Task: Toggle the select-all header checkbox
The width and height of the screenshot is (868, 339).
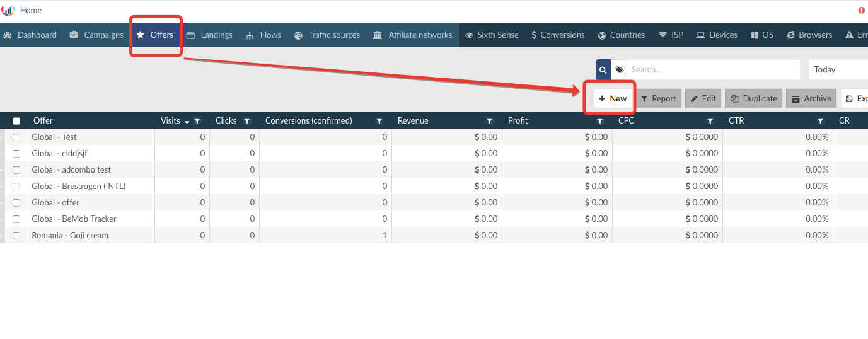Action: (x=16, y=121)
